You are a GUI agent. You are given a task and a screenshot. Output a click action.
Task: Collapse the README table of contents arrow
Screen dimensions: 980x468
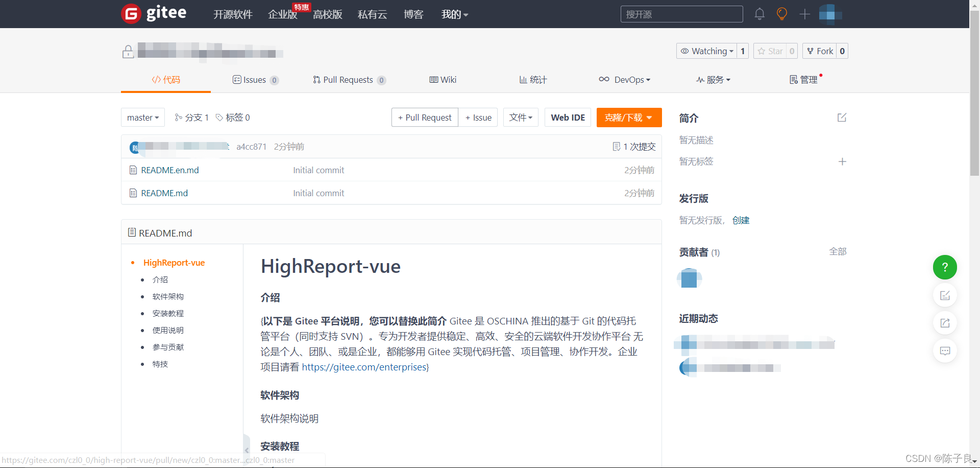tap(247, 450)
